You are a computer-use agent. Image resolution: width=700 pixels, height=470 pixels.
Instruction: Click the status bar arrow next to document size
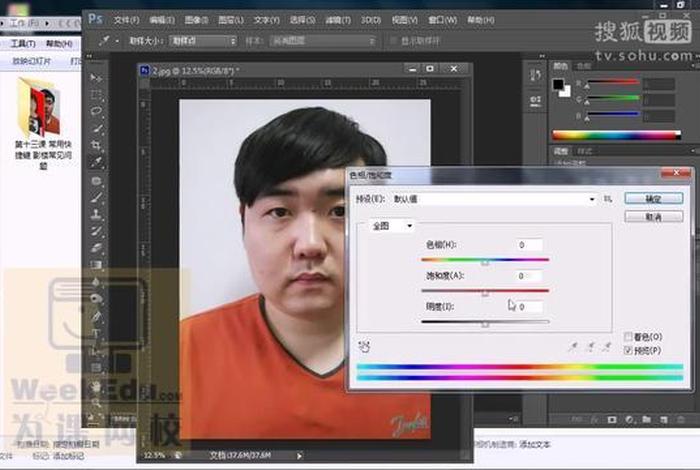[299, 456]
